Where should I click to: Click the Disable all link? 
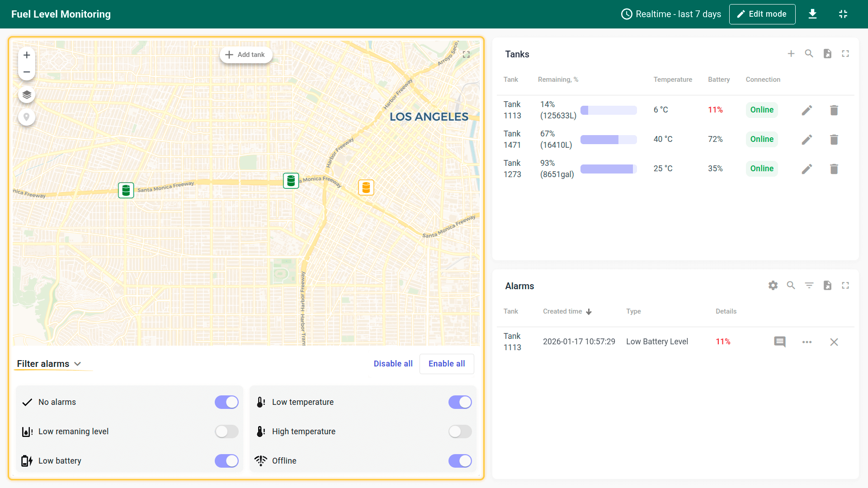[x=393, y=364]
